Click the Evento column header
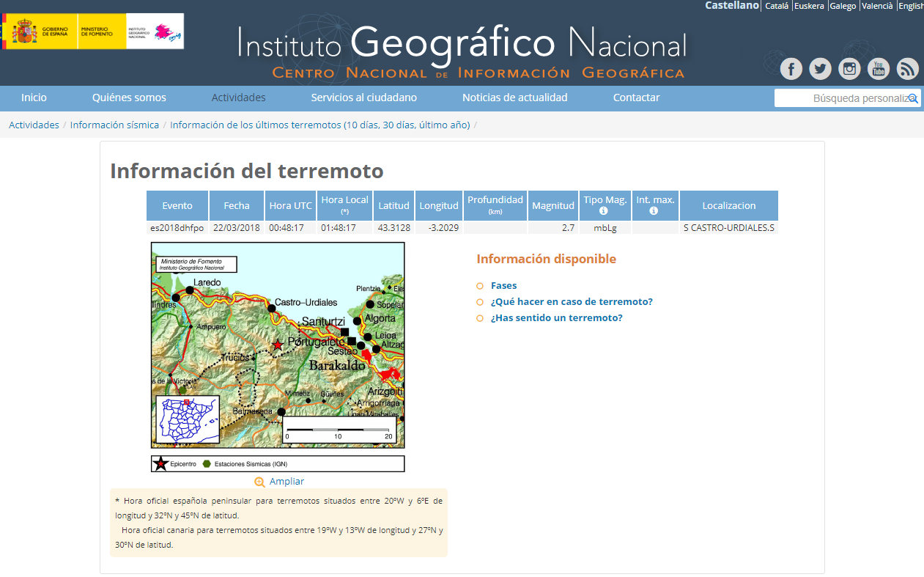924x577 pixels. (x=177, y=205)
